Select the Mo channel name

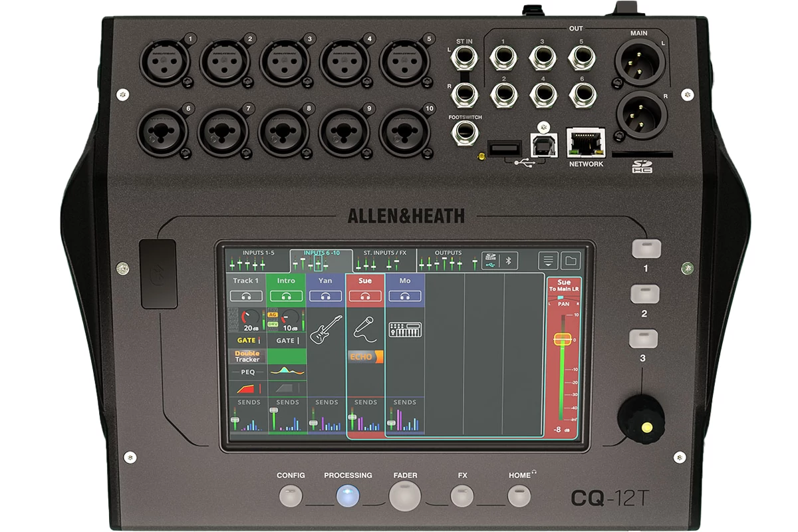coord(405,281)
